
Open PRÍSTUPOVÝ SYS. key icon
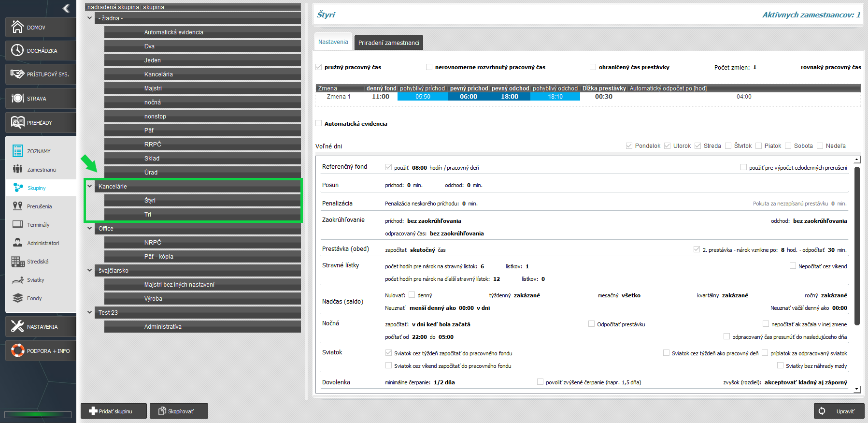[17, 74]
